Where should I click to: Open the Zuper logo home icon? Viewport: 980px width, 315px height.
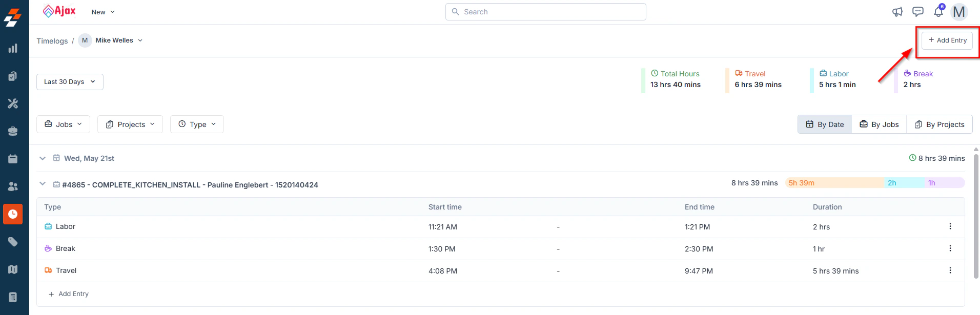point(13,17)
